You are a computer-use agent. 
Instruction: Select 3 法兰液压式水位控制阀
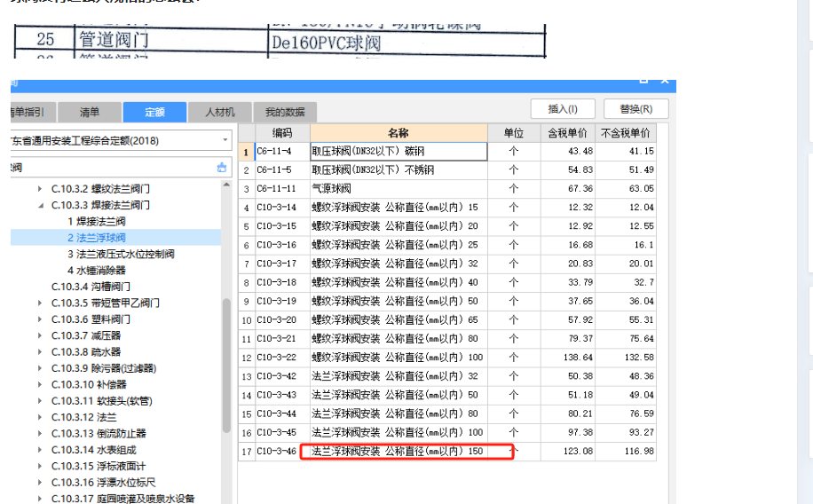(x=121, y=254)
